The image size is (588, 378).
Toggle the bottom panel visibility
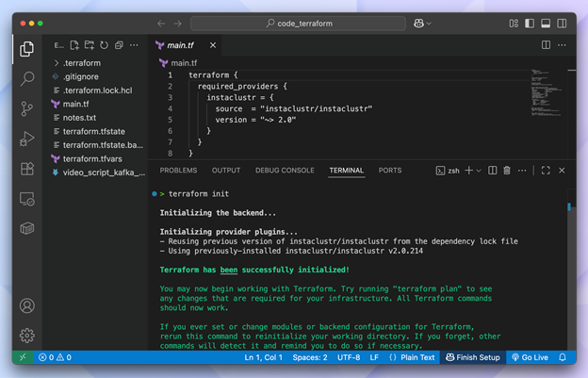(546, 24)
